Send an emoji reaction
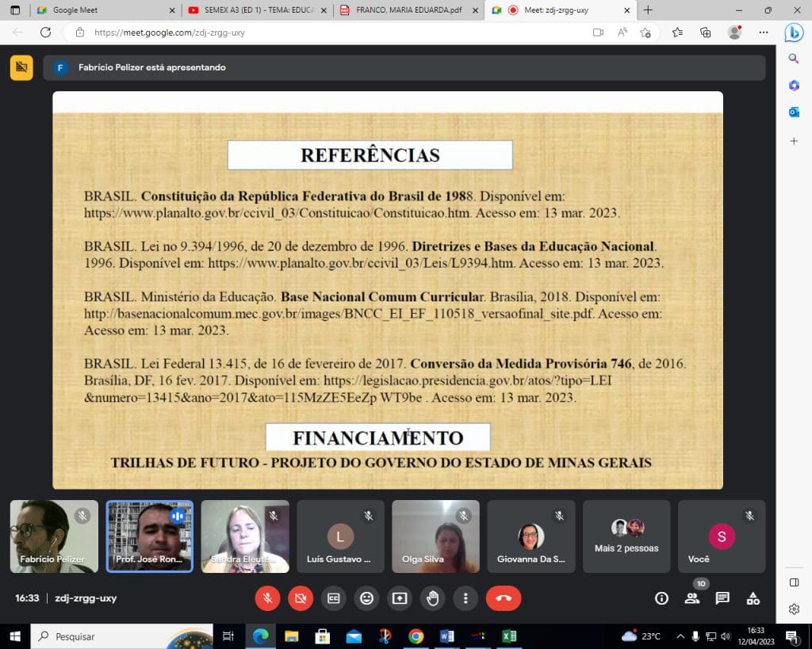Screen dimensions: 812x649 (366, 598)
